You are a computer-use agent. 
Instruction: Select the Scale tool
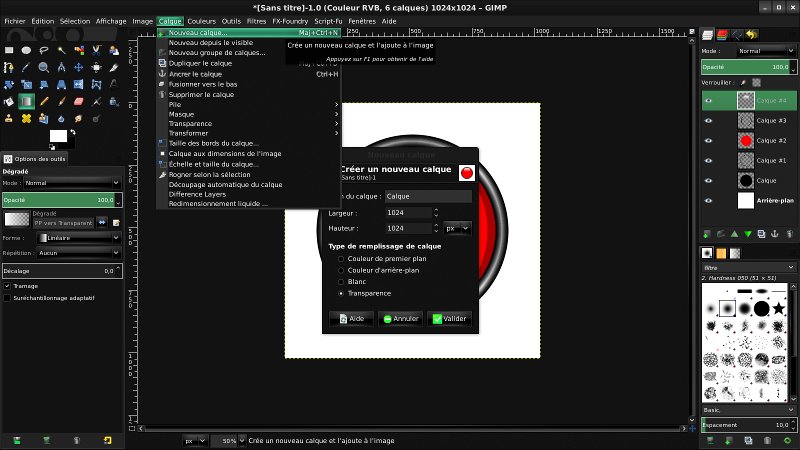[27, 85]
